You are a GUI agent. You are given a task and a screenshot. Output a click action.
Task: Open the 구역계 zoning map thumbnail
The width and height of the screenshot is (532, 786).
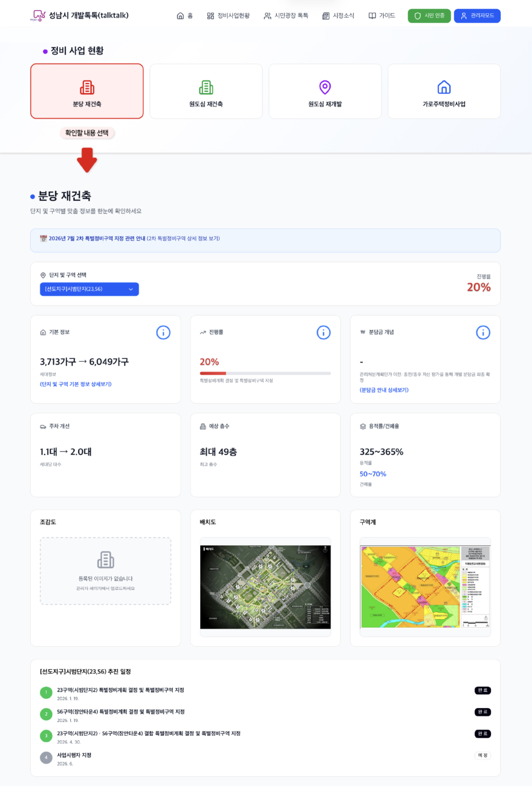coord(425,587)
